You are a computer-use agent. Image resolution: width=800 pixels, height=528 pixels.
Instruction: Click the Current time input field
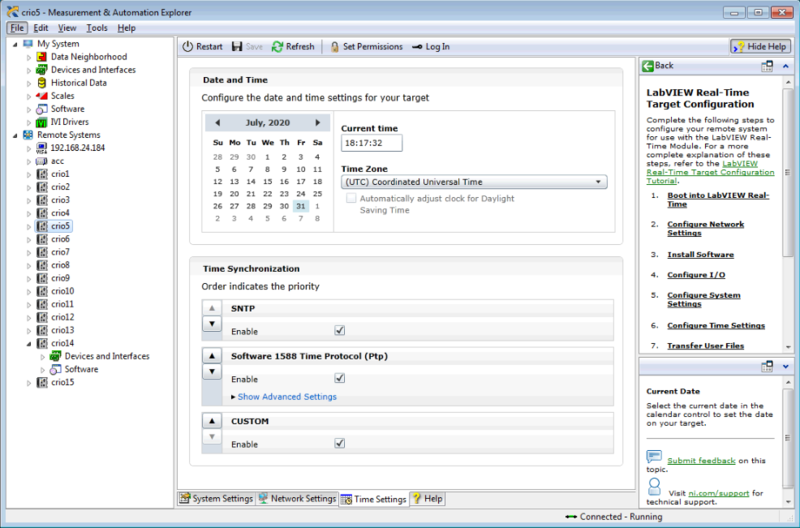click(x=371, y=143)
